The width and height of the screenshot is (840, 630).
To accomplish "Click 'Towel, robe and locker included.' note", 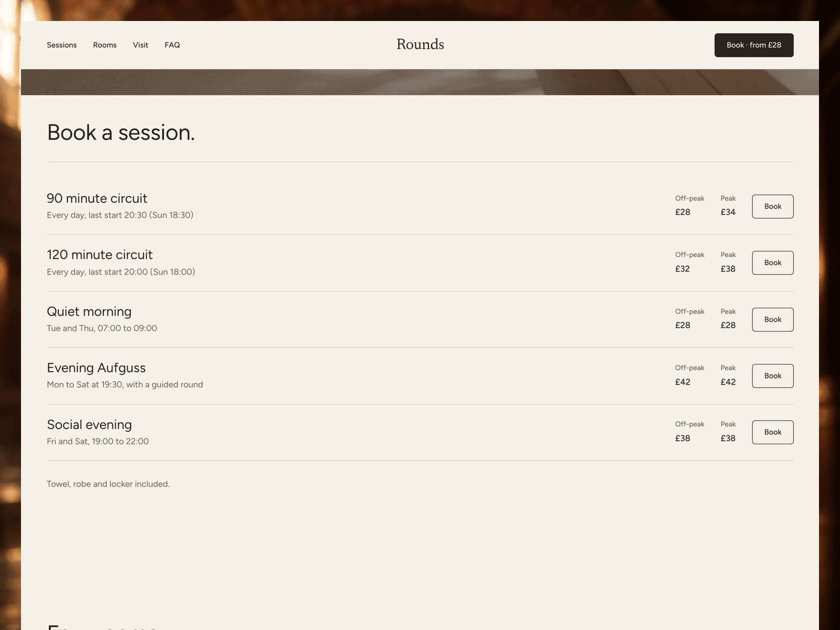I will click(108, 484).
